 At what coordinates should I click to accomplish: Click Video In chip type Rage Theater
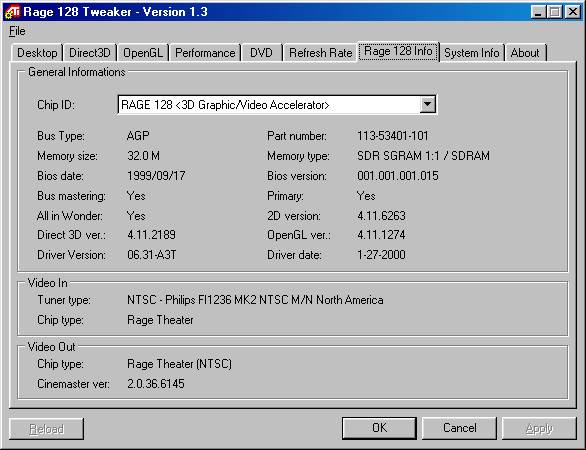[x=160, y=320]
